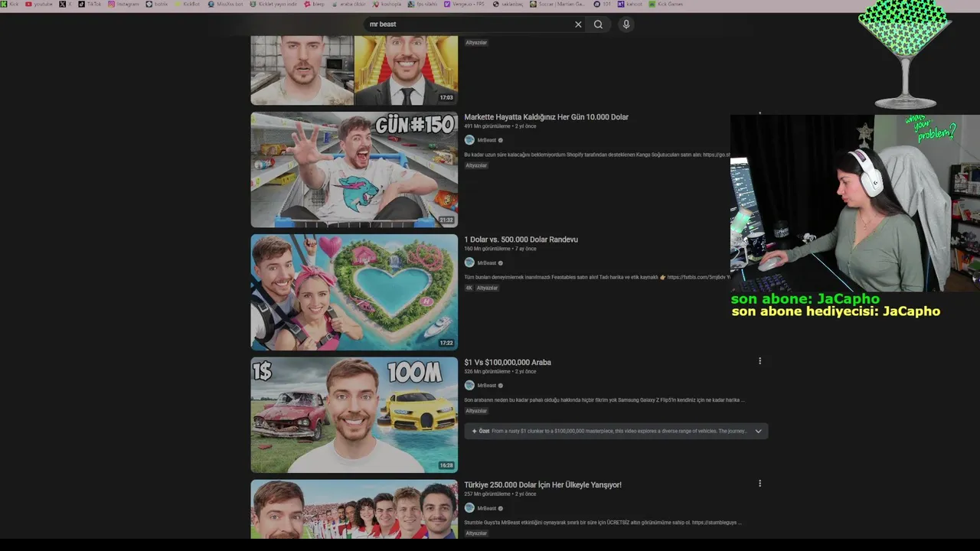Open MrBeast channel name under Türkiye video

(487, 508)
